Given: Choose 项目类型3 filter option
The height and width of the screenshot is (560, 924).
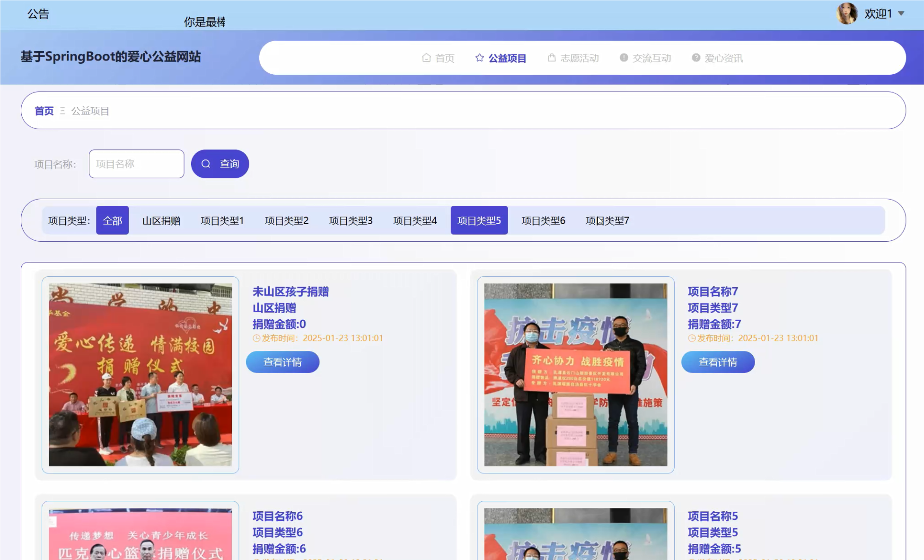Looking at the screenshot, I should (x=351, y=220).
